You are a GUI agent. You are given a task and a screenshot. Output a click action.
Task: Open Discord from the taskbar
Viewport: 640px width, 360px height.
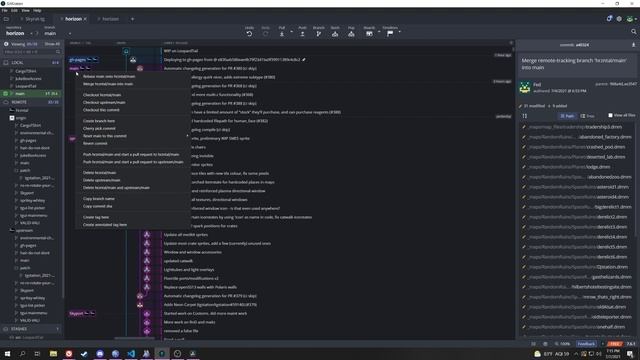click(100, 353)
